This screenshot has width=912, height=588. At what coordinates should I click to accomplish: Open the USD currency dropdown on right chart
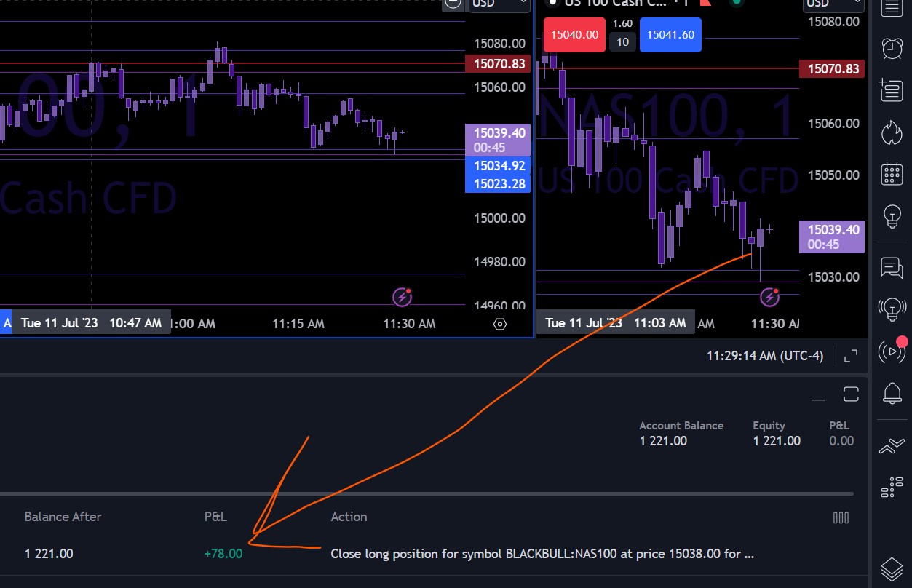point(833,4)
